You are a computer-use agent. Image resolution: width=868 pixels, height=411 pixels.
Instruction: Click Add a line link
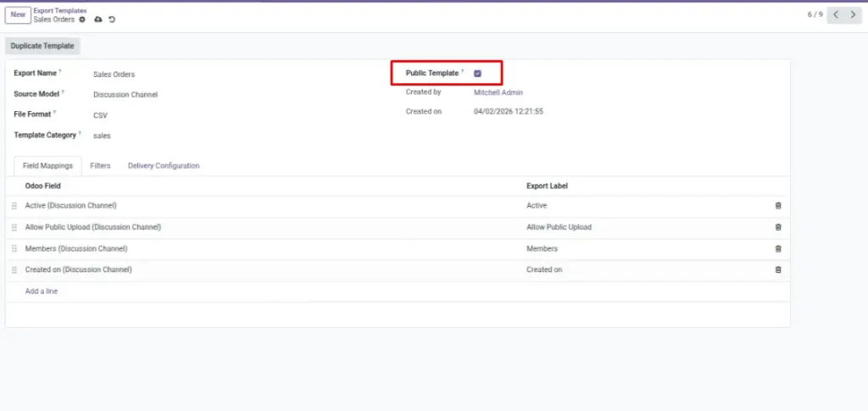click(42, 291)
